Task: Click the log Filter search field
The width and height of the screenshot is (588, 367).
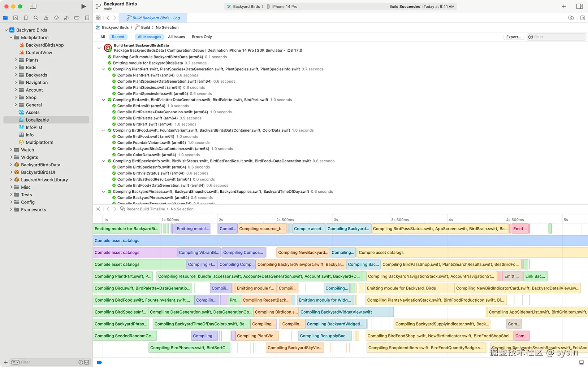Action: click(x=556, y=37)
